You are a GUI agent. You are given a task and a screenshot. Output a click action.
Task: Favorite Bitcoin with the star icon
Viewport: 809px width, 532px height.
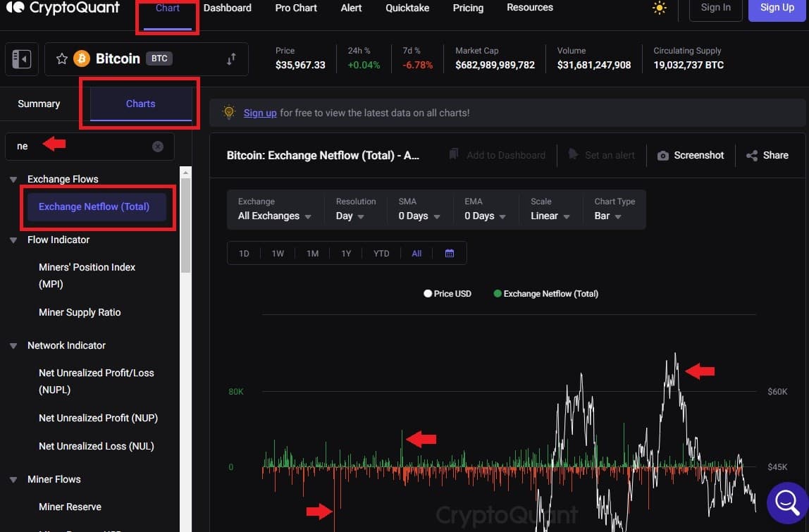(x=62, y=58)
